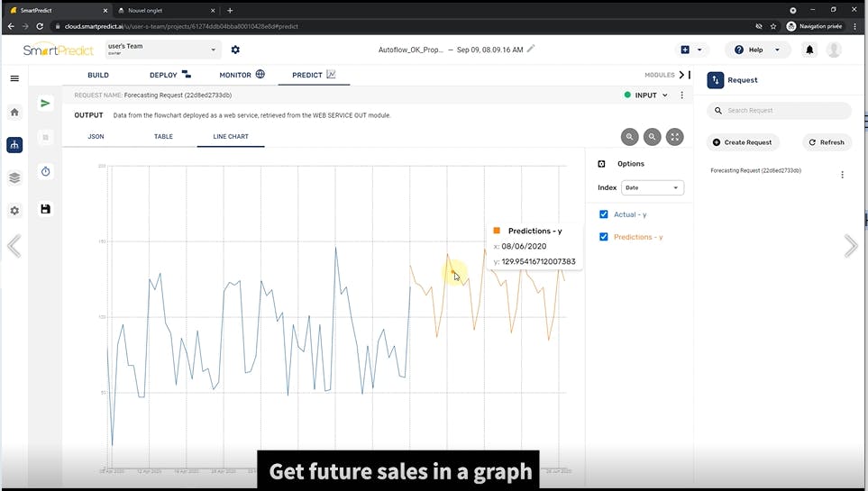Uncheck the Actual - y series
Image resolution: width=868 pixels, height=491 pixels.
point(603,214)
